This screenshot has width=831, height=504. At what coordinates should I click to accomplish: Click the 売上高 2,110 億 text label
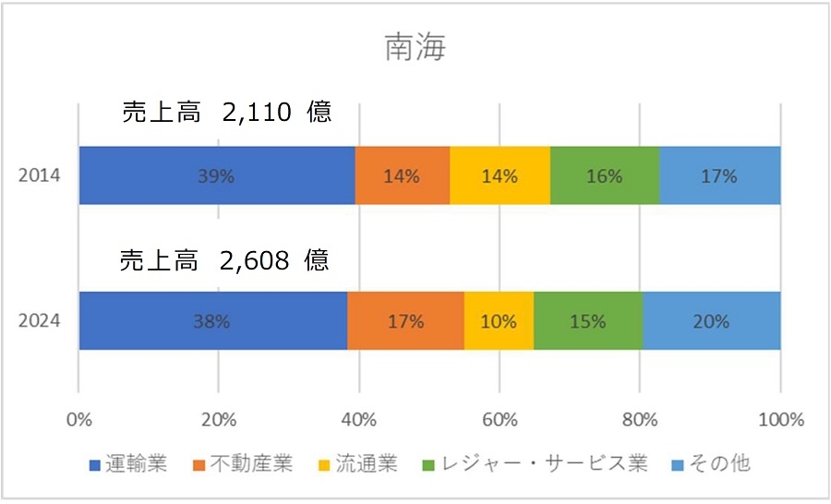[227, 114]
